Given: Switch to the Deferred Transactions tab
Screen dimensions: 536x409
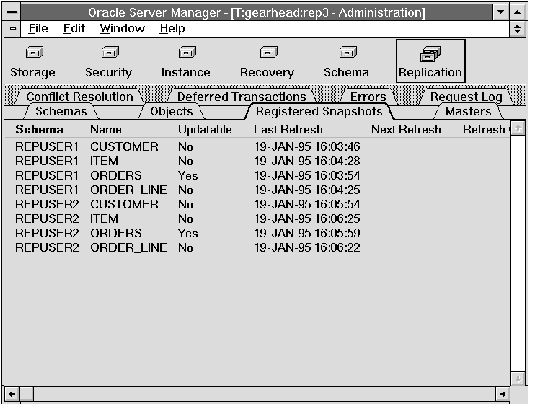Looking at the screenshot, I should [241, 97].
